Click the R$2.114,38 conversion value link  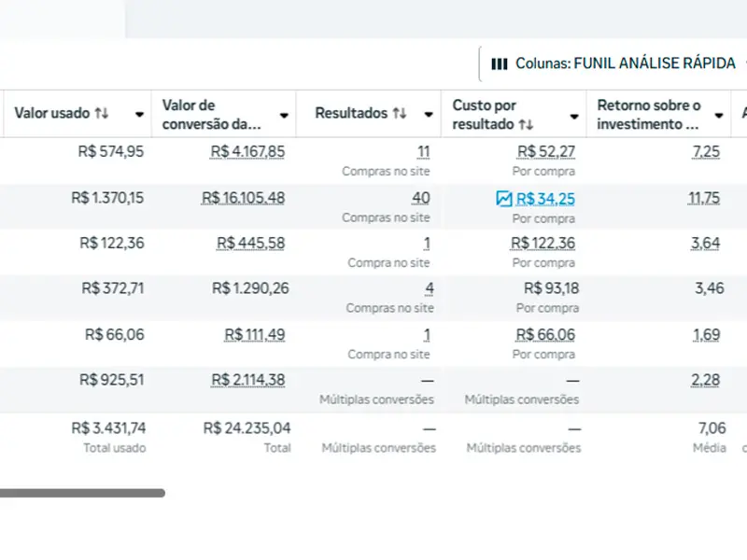[x=247, y=380]
